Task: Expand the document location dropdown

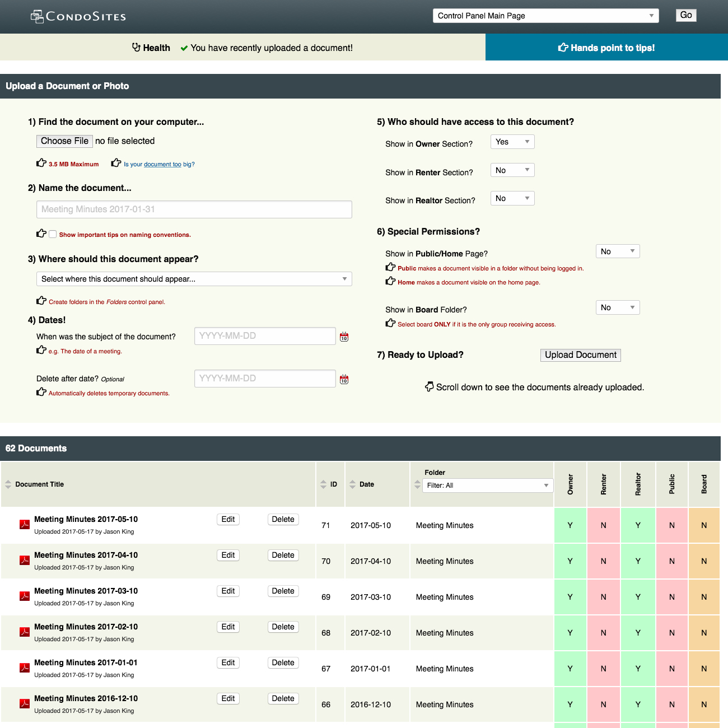Action: click(194, 279)
